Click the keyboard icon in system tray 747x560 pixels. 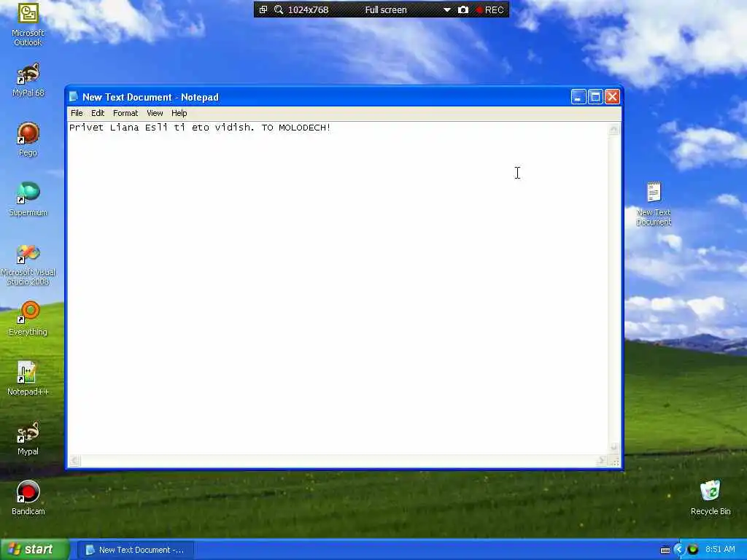point(665,550)
